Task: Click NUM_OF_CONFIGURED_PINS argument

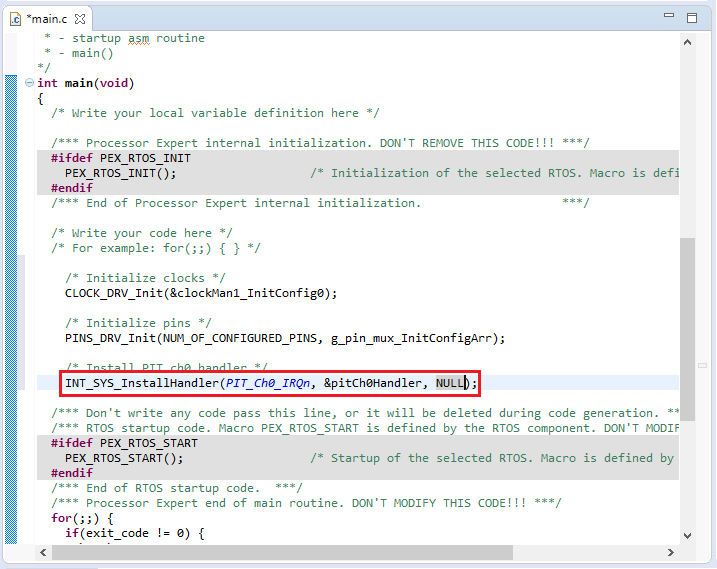Action: tap(240, 338)
